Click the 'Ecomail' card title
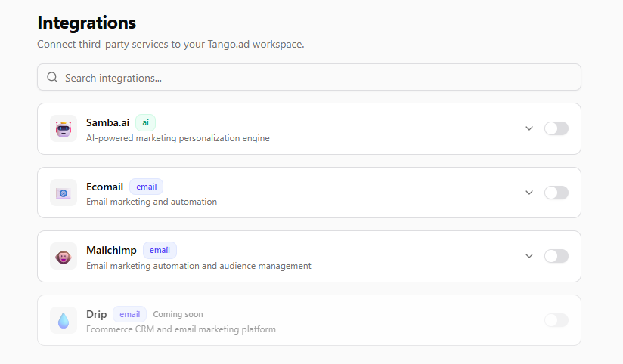623x364 pixels. 104,187
